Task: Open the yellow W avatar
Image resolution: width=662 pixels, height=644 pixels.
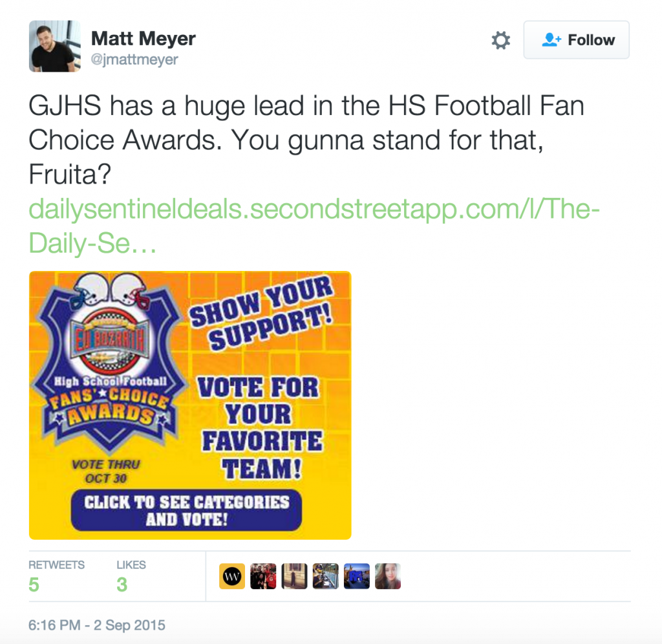Action: coord(232,576)
